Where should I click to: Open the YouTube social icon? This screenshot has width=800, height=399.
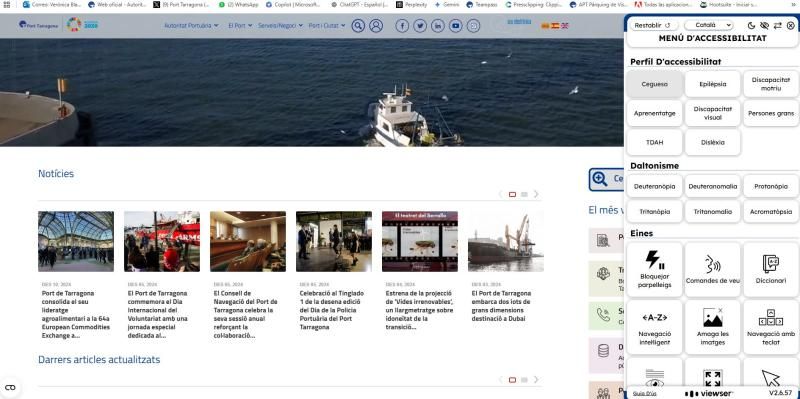coord(456,26)
